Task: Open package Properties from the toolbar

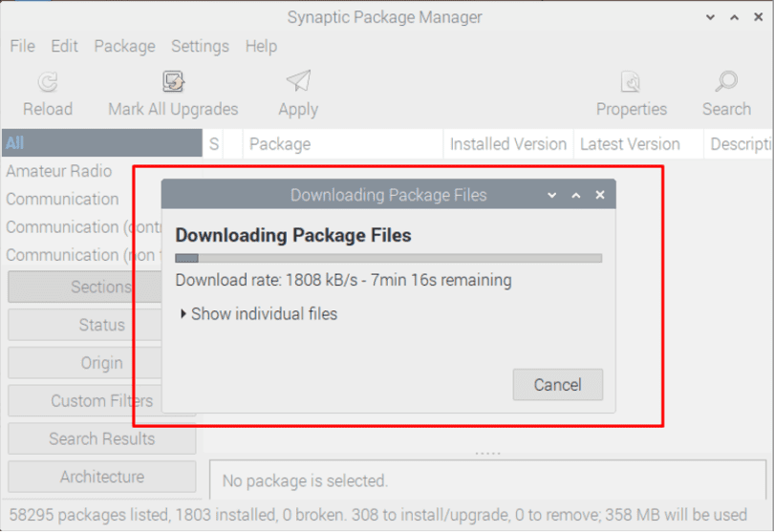Action: pos(631,82)
